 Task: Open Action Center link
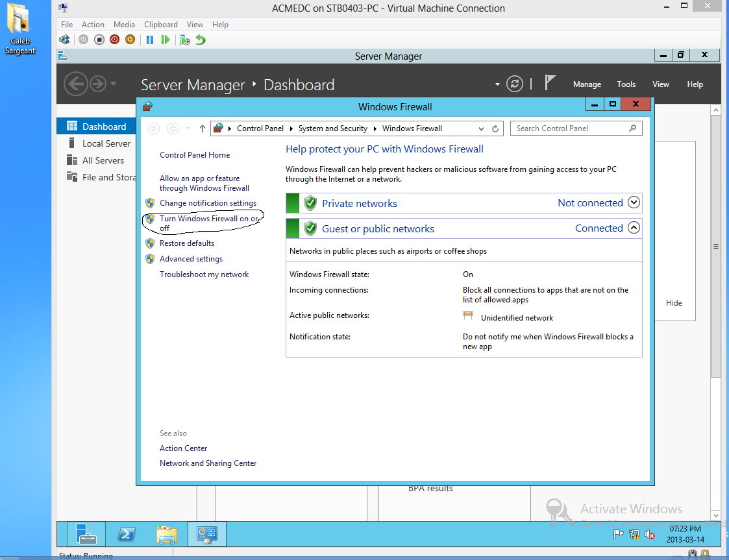coord(183,448)
